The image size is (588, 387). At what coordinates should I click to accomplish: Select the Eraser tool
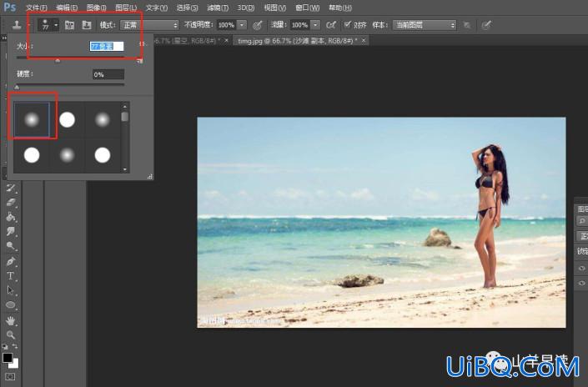pos(11,203)
